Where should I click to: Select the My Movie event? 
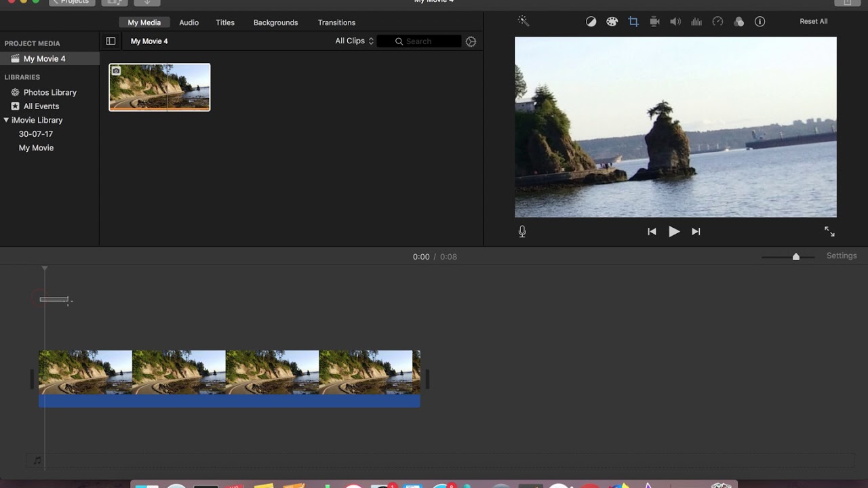pyautogui.click(x=36, y=148)
